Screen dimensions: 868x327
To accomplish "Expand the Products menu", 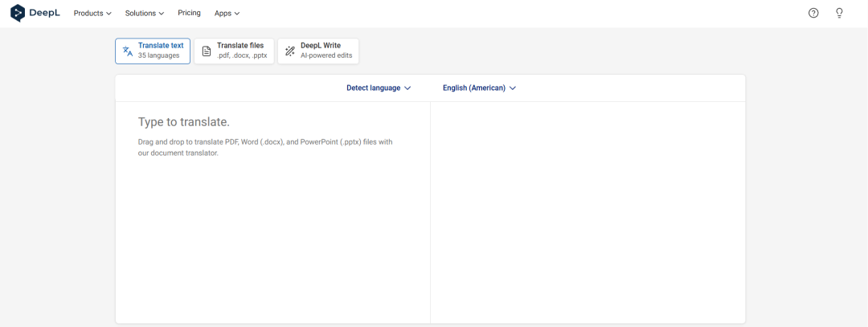I will pyautogui.click(x=92, y=14).
